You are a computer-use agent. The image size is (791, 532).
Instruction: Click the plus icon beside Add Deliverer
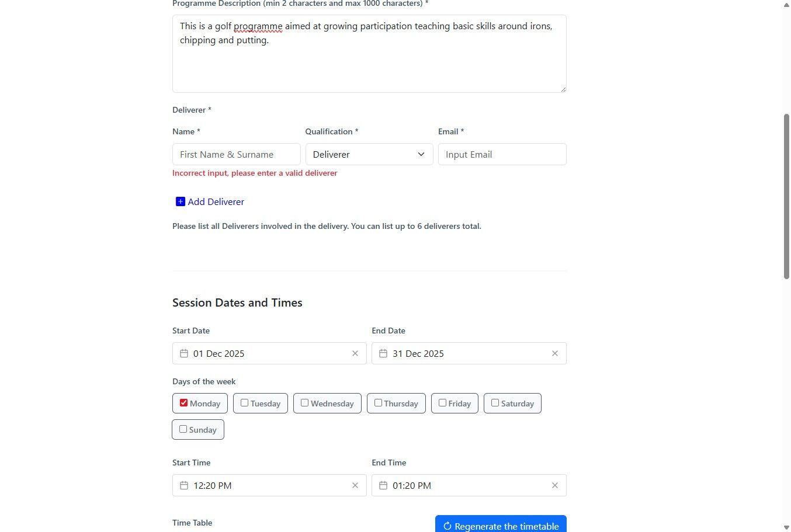[x=181, y=201]
